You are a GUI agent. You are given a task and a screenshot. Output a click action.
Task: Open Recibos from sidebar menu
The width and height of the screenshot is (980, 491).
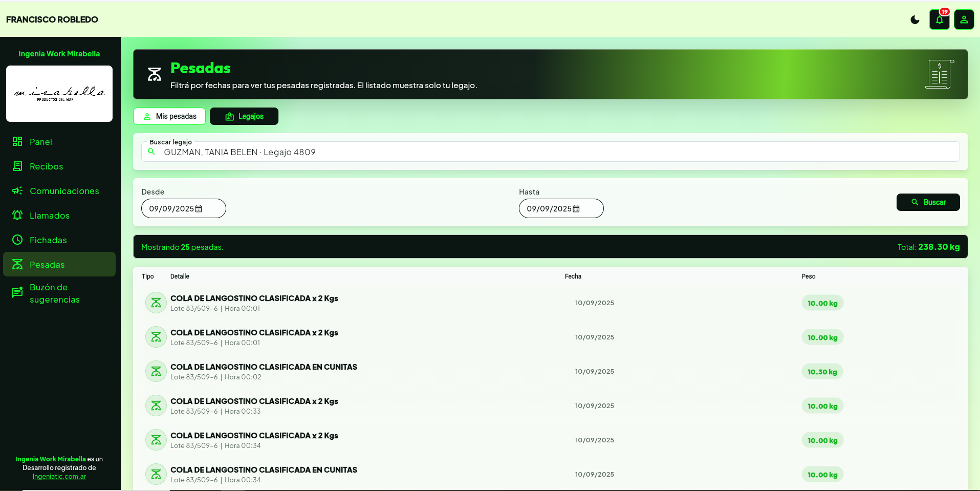click(x=59, y=166)
